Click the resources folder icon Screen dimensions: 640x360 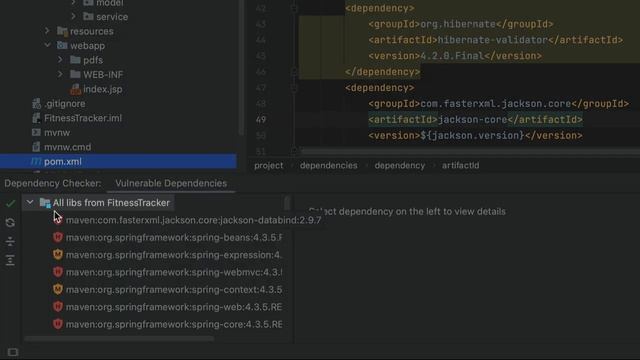pos(62,31)
